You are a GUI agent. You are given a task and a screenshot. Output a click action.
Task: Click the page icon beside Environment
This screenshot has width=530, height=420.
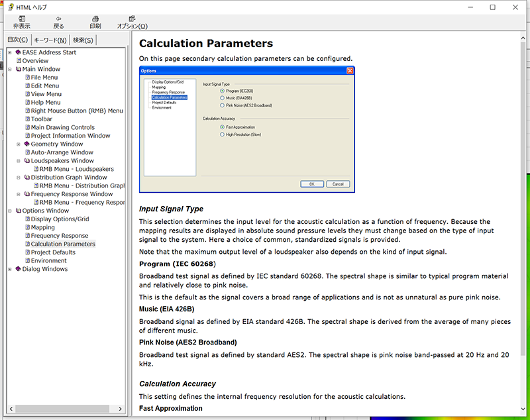pyautogui.click(x=28, y=260)
